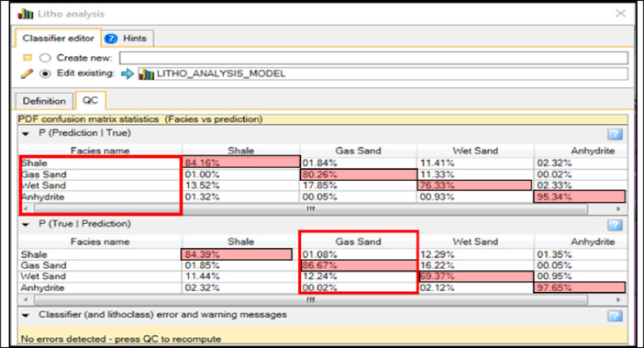Click the Shale column header in lower table
This screenshot has height=348, width=644.
241,241
